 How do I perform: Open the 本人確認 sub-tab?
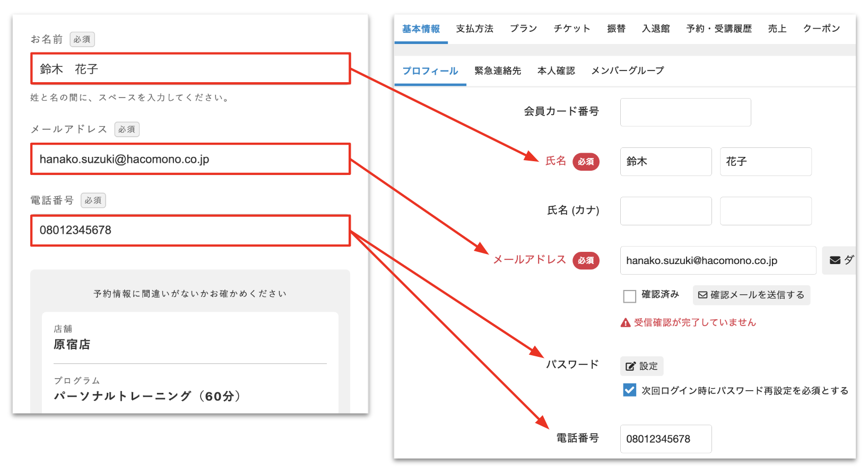pyautogui.click(x=555, y=71)
